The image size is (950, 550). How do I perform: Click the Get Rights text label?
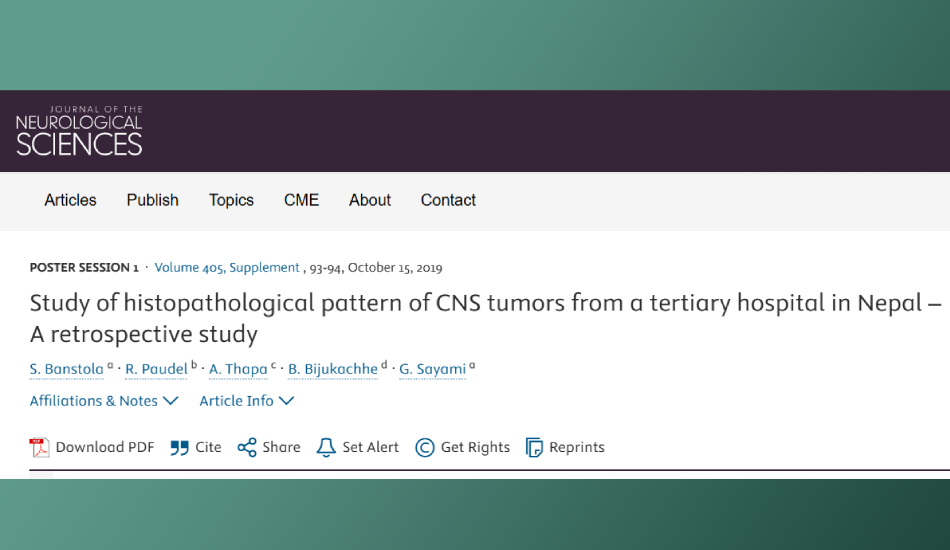[x=475, y=448]
